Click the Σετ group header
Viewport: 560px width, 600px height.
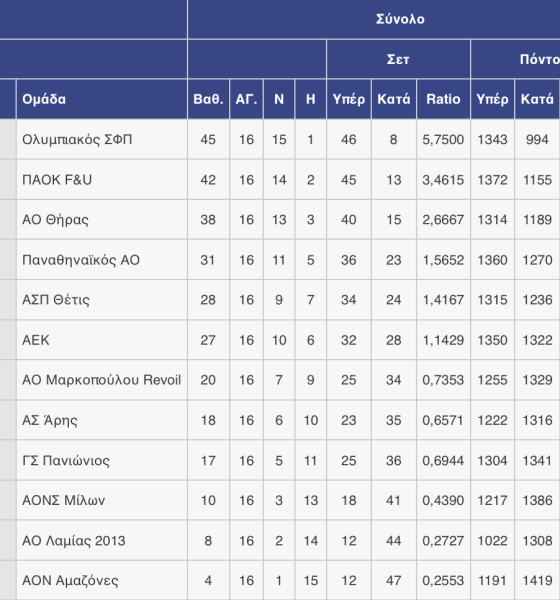(x=398, y=59)
